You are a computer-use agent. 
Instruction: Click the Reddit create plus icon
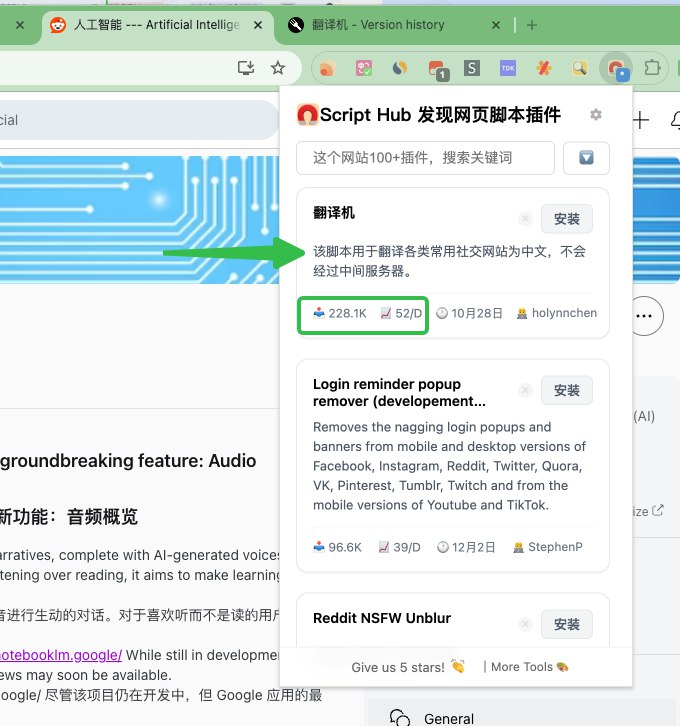641,120
